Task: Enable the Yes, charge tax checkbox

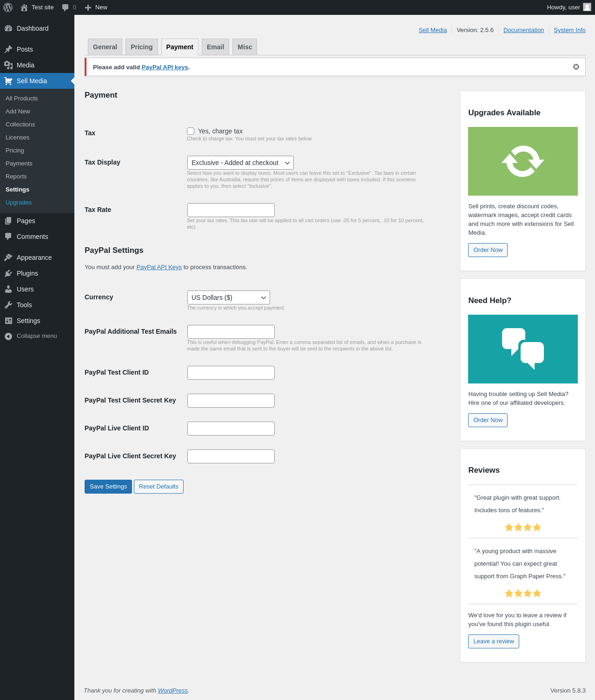Action: pos(191,131)
